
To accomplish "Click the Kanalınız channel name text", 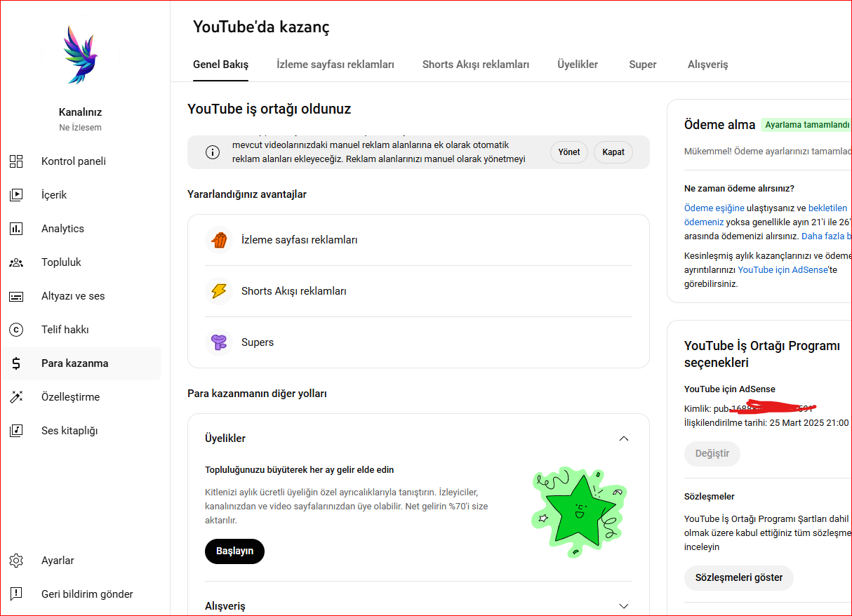I will (x=81, y=112).
